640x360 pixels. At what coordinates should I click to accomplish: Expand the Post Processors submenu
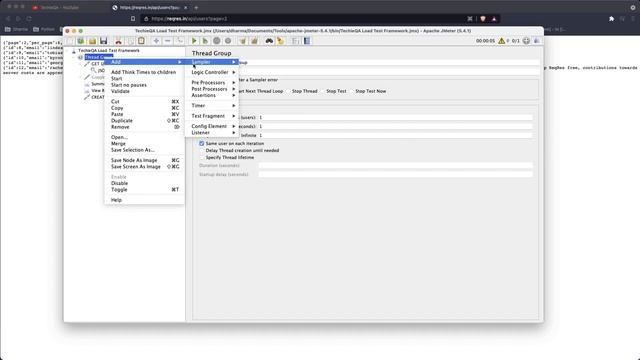click(x=212, y=89)
